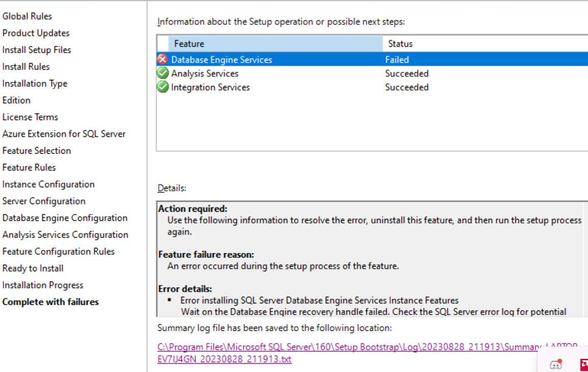The image size is (588, 372).
Task: Click the Action required heading in Details
Action: 193,209
